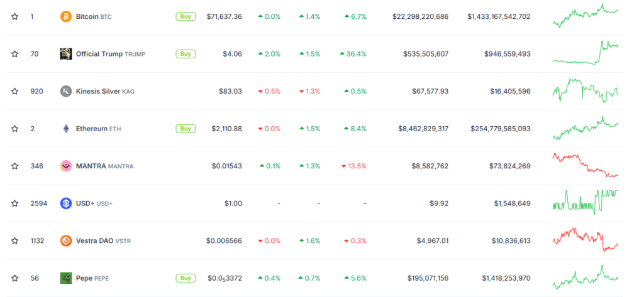Click the Bitcoin coin logo icon
Screen dimensions: 644x297
(65, 16)
